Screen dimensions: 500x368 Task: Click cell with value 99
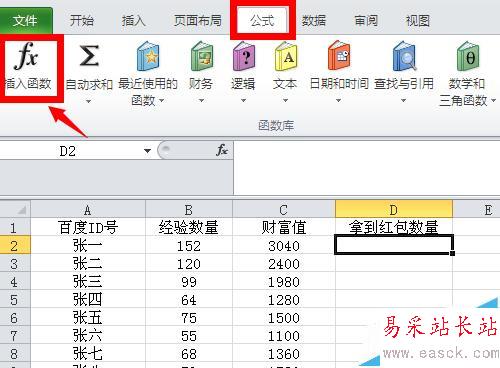[189, 282]
